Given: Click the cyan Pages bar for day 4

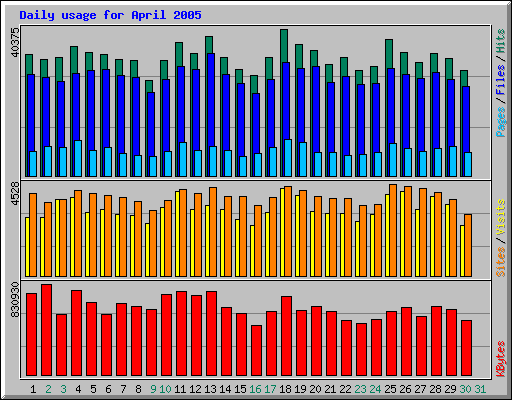Looking at the screenshot, I should tap(78, 158).
